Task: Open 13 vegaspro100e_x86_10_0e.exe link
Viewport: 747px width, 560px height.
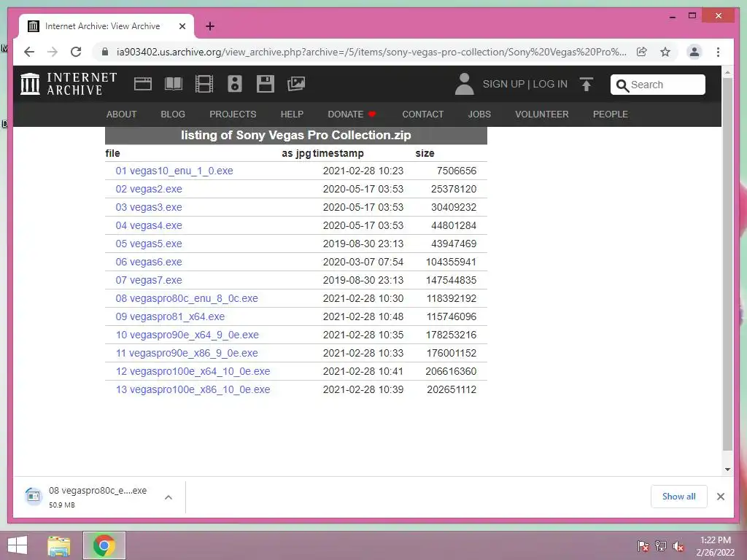Action: pos(193,389)
